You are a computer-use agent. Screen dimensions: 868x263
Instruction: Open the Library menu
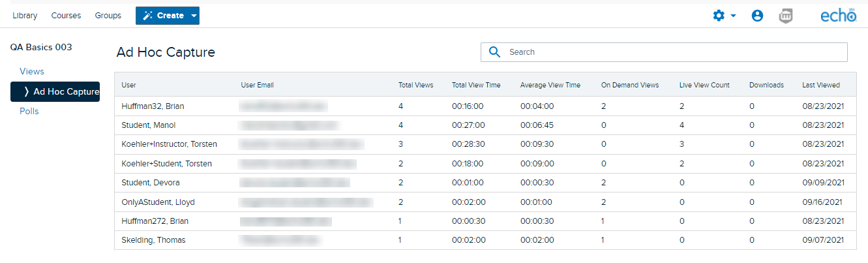(25, 16)
